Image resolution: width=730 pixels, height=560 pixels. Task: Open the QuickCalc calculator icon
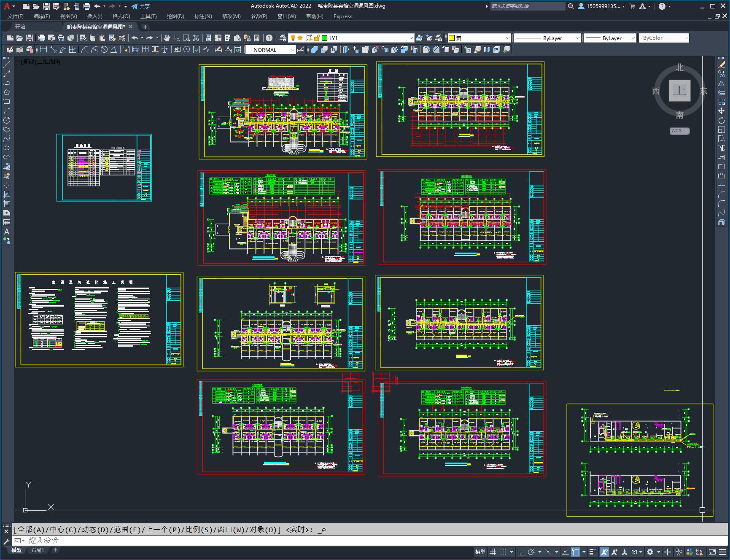257,38
